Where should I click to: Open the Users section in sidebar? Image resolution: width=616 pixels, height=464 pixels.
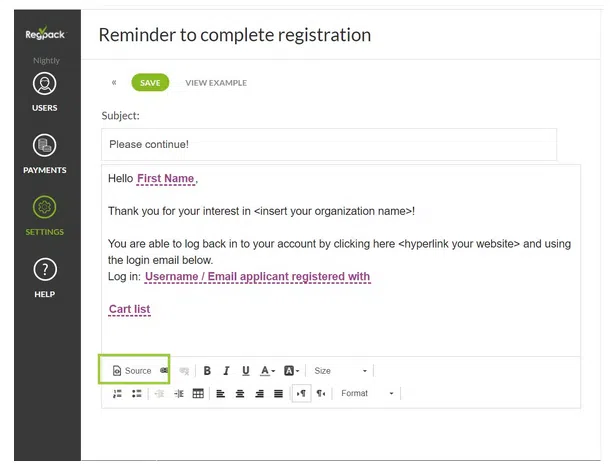coord(45,91)
